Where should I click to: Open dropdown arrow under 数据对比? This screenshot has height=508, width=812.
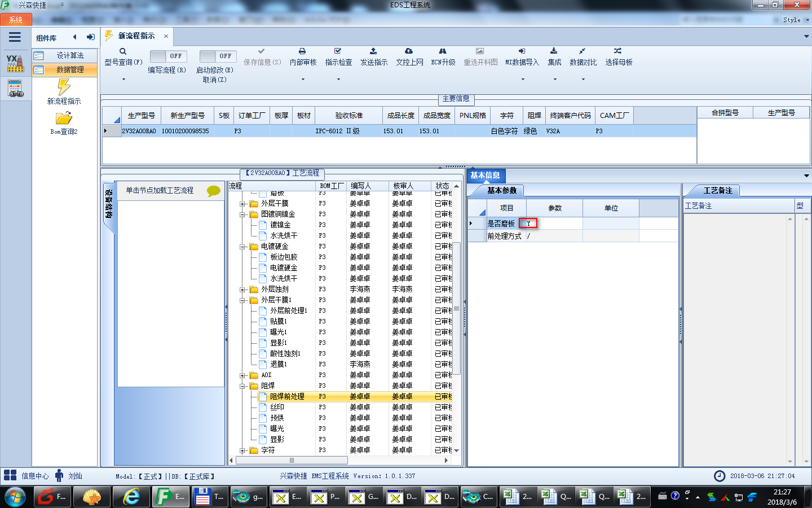[583, 80]
